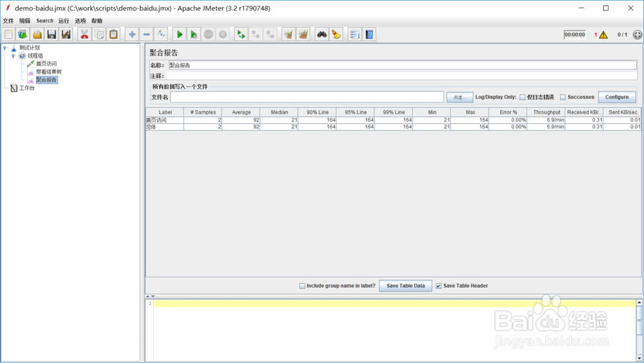Open the 文件 menu
This screenshot has width=644, height=363.
pos(8,21)
